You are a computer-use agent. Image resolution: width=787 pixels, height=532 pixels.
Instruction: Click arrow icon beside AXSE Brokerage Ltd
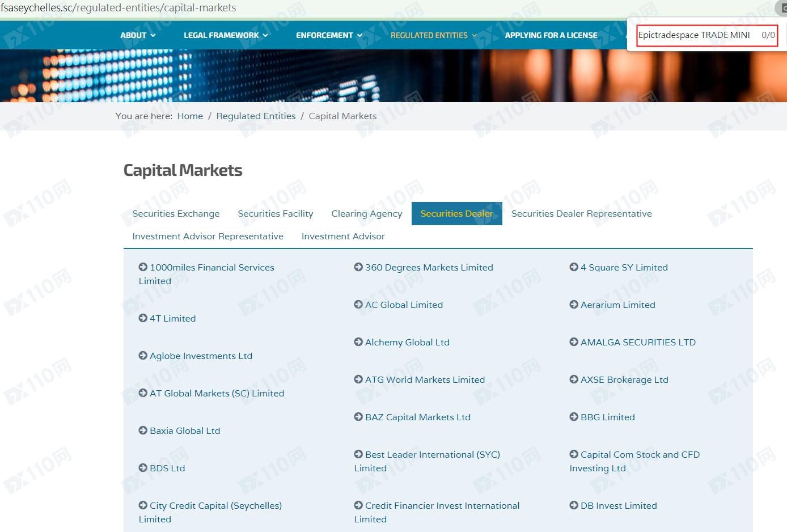pos(574,379)
